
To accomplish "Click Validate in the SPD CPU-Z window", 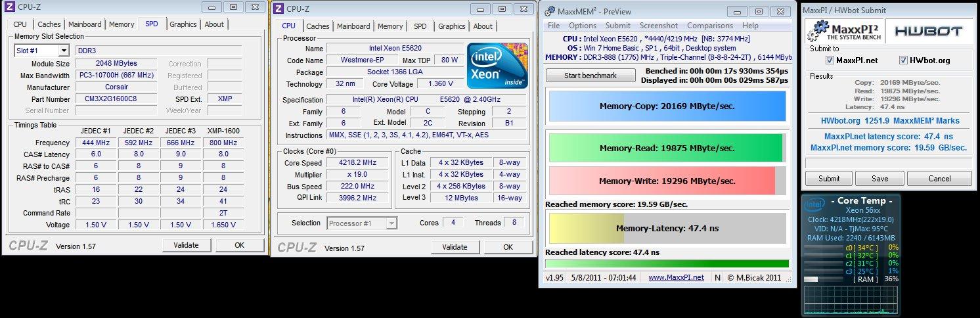I will tap(186, 245).
